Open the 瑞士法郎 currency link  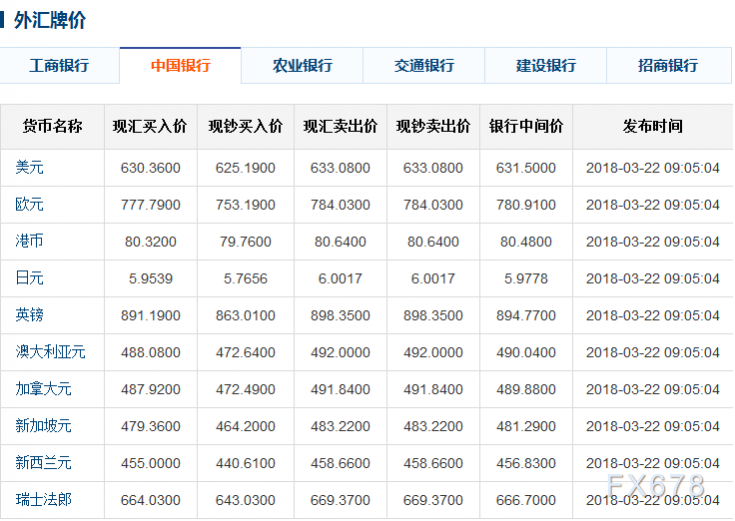click(43, 499)
